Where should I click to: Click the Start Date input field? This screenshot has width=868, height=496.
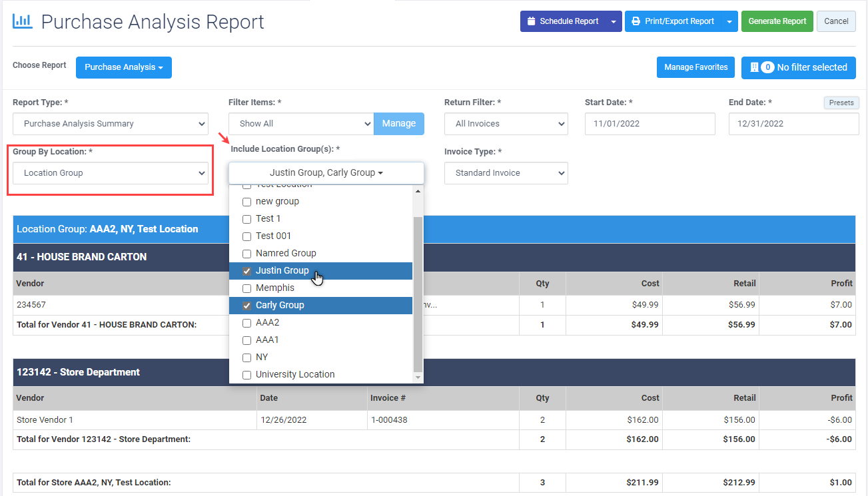point(650,124)
